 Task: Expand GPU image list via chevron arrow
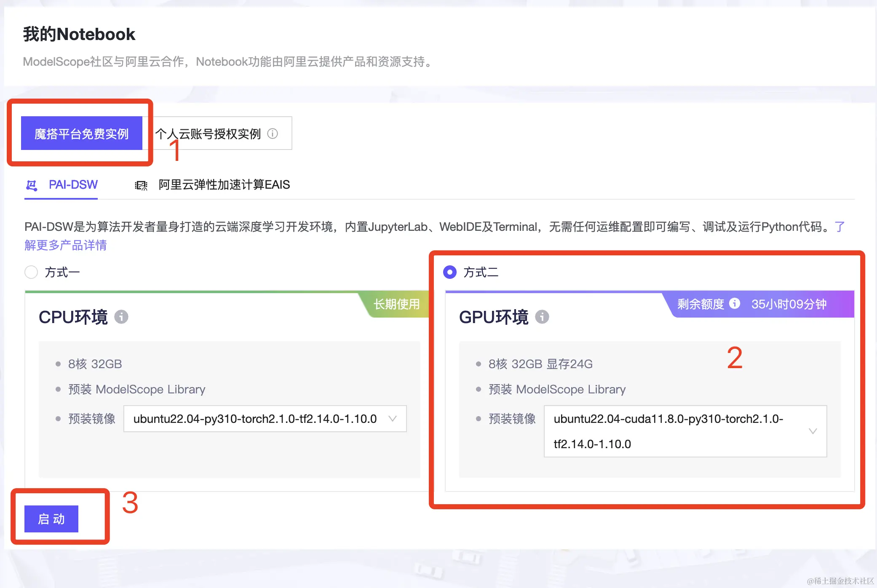click(813, 431)
